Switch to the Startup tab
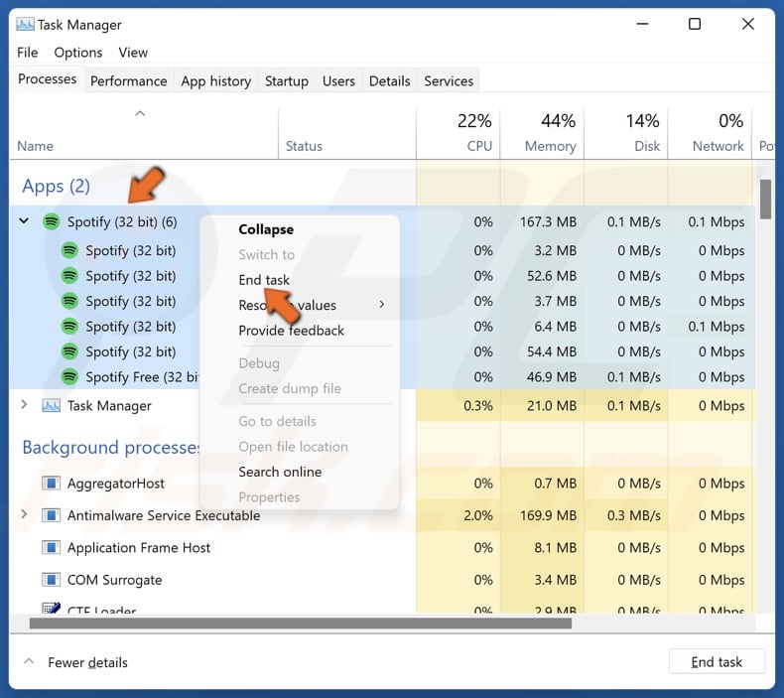Viewport: 784px width, 698px height. [x=287, y=81]
